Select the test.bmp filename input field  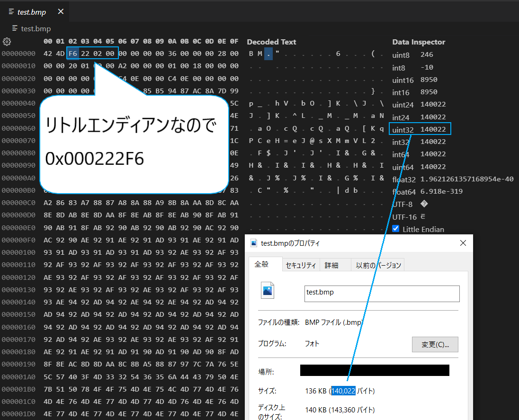(x=382, y=294)
